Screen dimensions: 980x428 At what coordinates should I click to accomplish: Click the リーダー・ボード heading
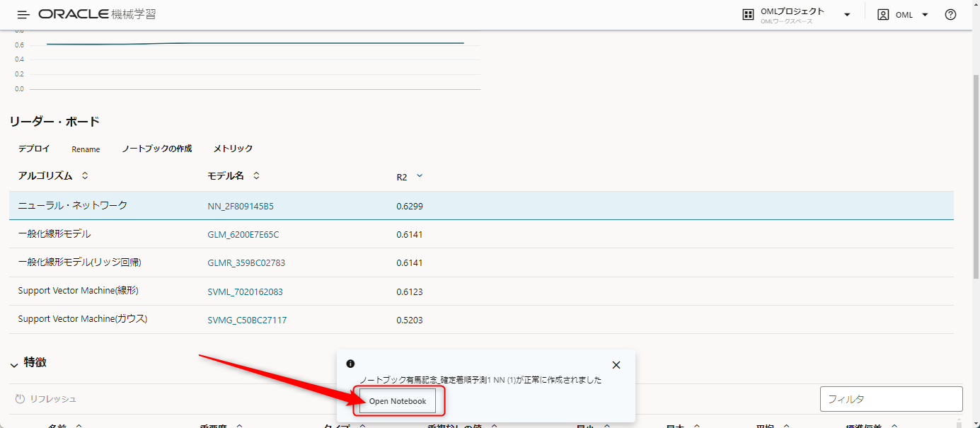(54, 122)
